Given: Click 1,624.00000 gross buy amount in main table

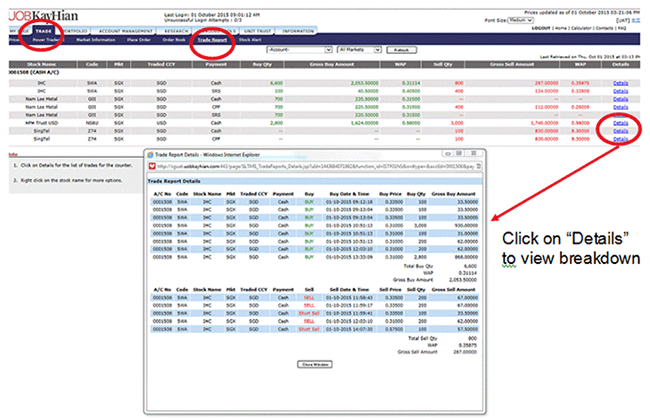Looking at the screenshot, I should pyautogui.click(x=364, y=123).
